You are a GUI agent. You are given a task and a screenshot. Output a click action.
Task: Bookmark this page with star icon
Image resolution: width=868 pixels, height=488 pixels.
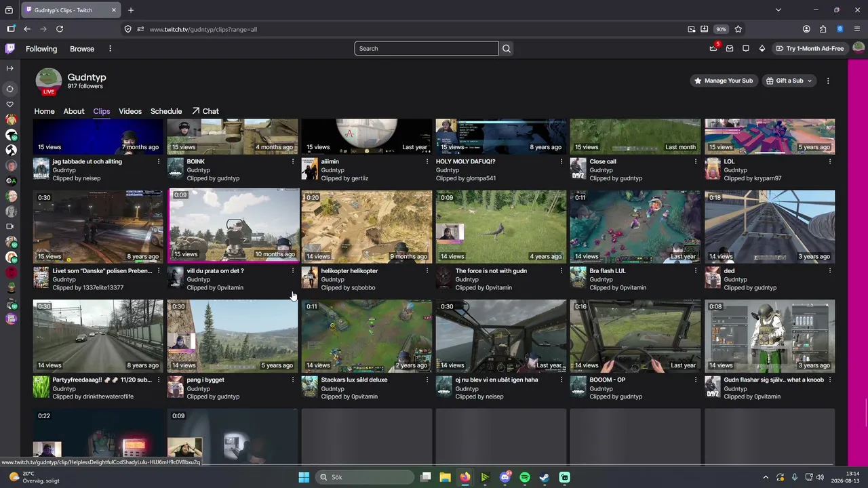[738, 29]
